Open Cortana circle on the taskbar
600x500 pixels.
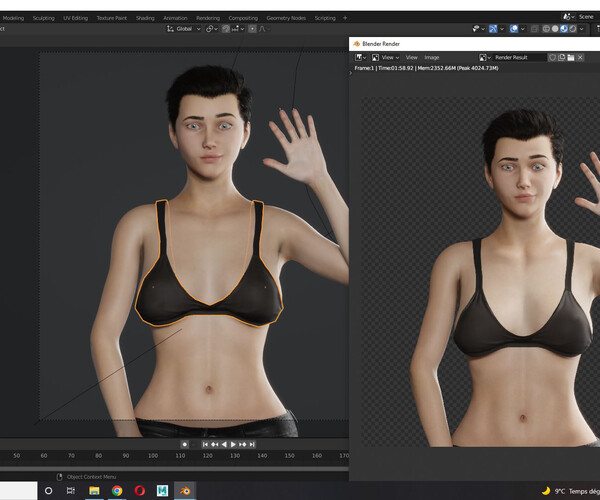[x=49, y=491]
